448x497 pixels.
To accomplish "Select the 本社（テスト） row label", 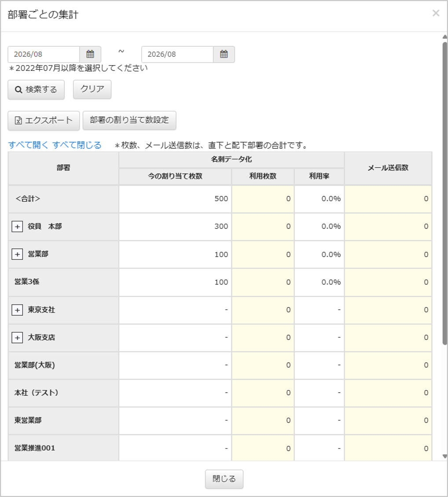I will point(37,393).
